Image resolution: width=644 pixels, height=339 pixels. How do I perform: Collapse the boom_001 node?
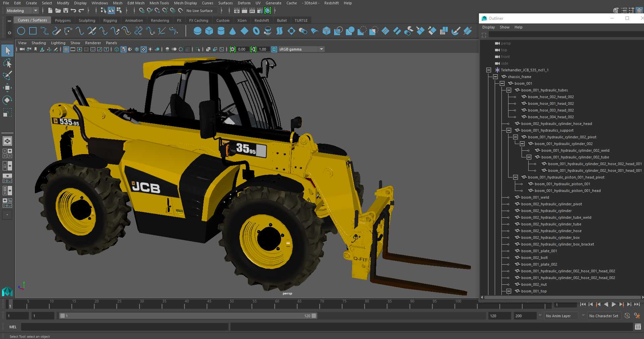click(502, 83)
